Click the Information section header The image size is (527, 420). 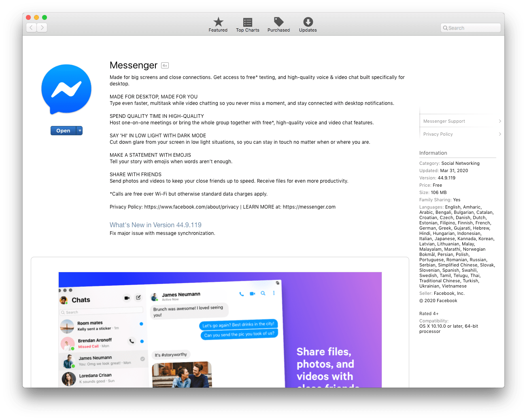click(433, 153)
